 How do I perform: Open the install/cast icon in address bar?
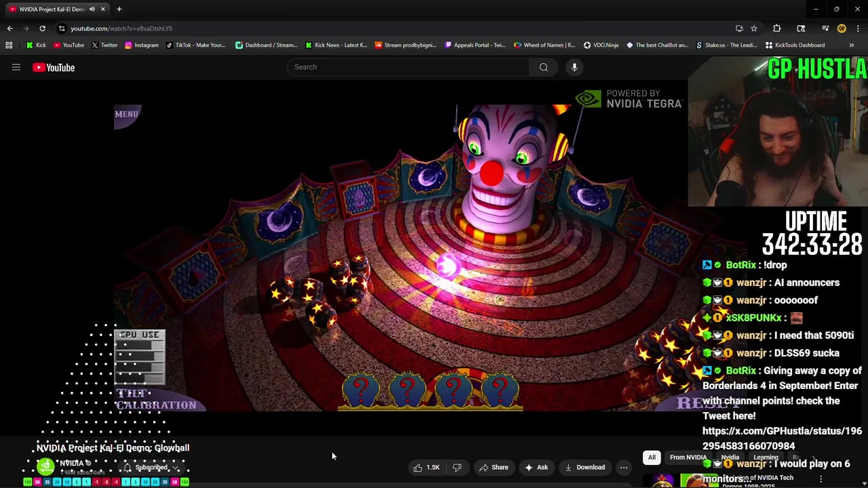coord(739,28)
